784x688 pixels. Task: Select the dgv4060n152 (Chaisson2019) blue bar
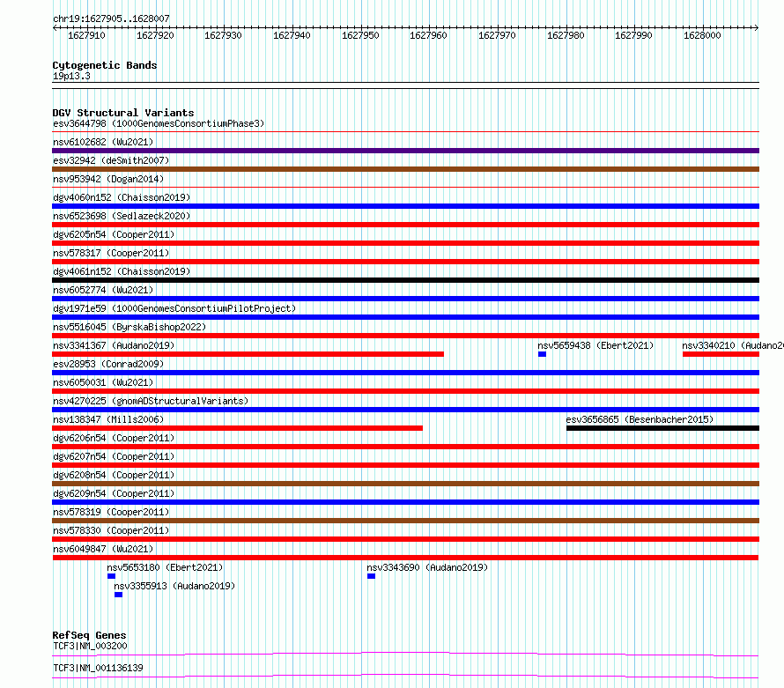pyautogui.click(x=405, y=206)
